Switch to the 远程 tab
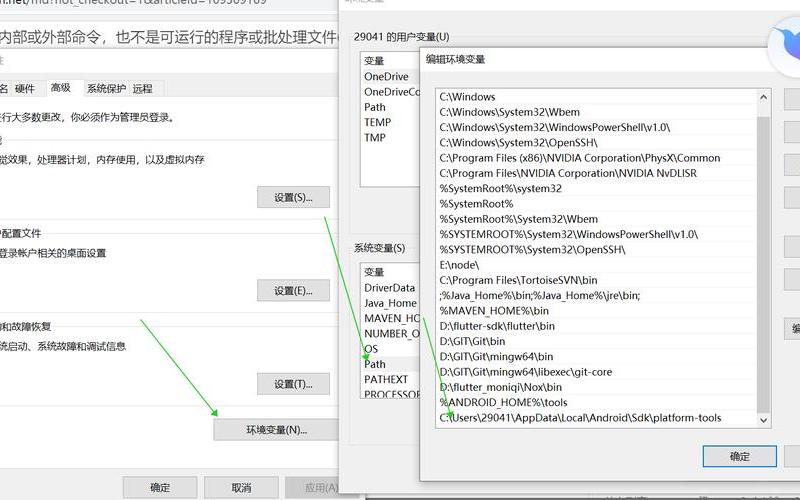This screenshot has height=500, width=800. 142,89
